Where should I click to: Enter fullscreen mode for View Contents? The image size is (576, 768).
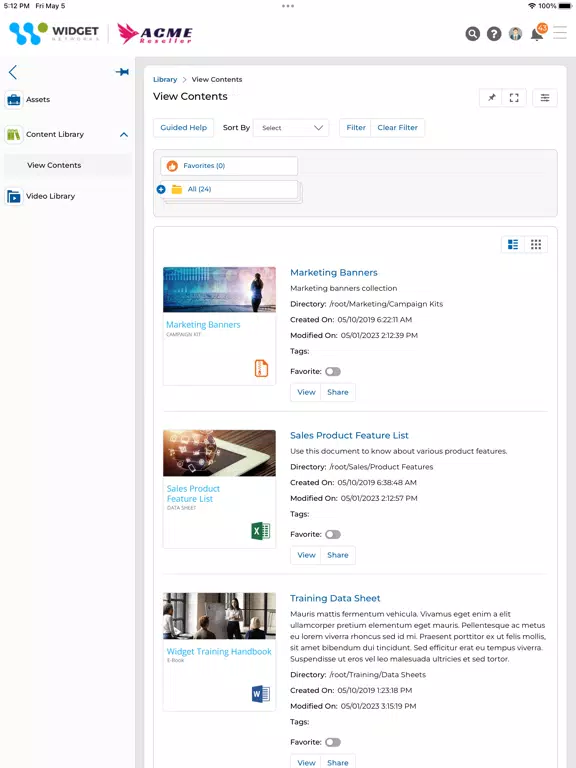coord(514,97)
